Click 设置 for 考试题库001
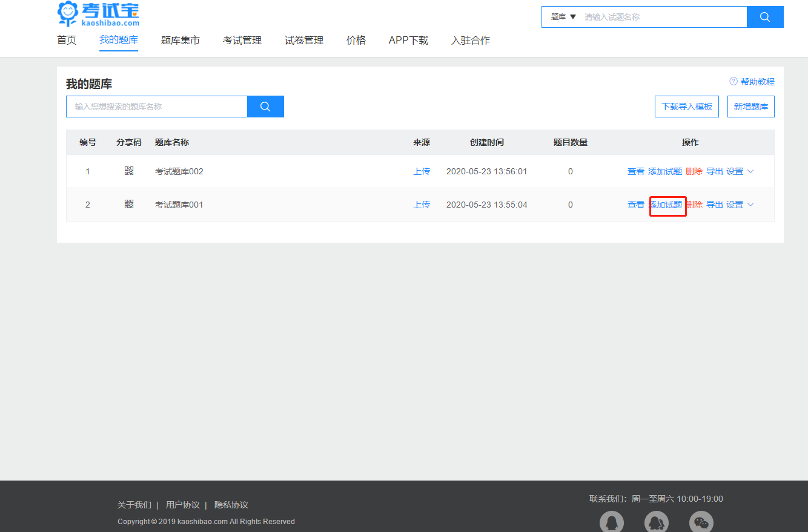 coord(735,205)
